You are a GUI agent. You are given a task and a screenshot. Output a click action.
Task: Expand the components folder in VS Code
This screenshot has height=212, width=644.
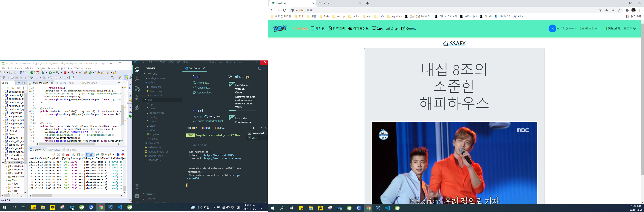(x=157, y=113)
